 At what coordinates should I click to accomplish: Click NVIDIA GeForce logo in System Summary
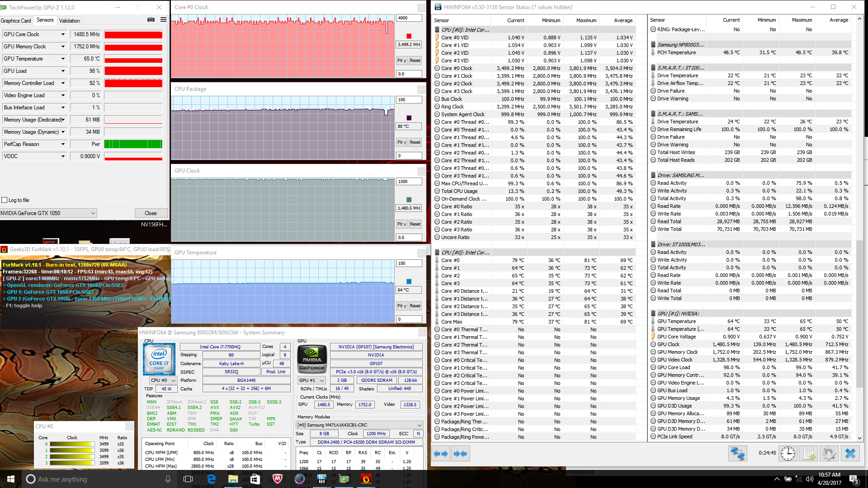pyautogui.click(x=312, y=359)
